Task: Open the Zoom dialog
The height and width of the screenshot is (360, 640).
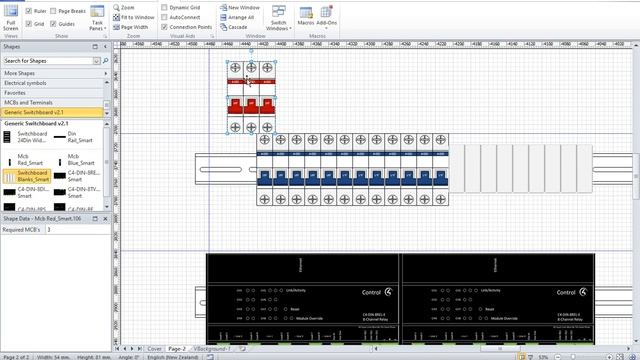Action: pos(124,7)
